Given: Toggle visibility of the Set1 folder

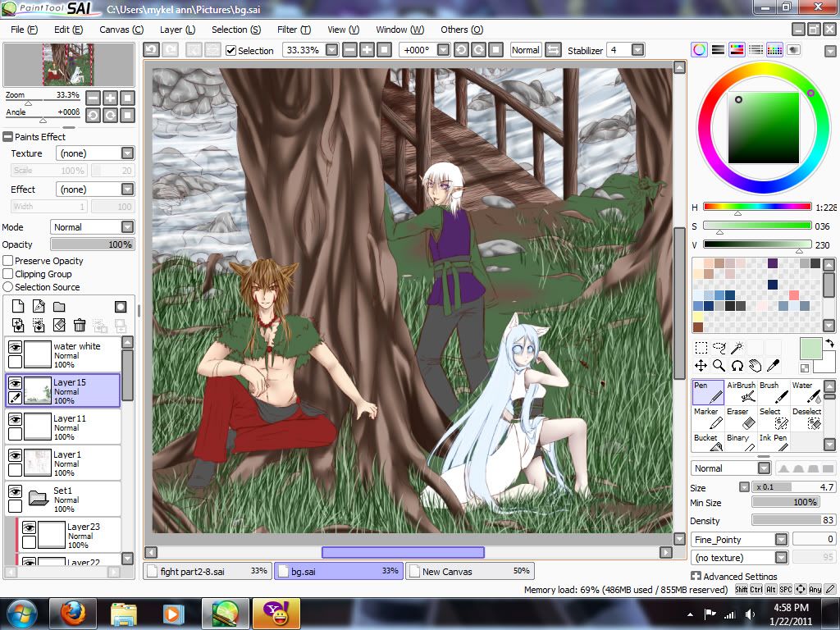Looking at the screenshot, I should tap(15, 491).
